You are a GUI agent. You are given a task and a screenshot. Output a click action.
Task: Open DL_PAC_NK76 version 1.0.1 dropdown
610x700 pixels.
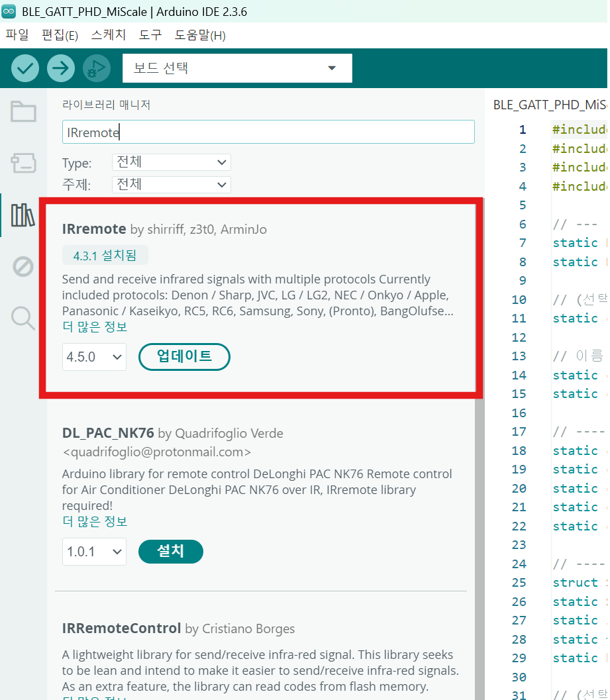pyautogui.click(x=94, y=552)
